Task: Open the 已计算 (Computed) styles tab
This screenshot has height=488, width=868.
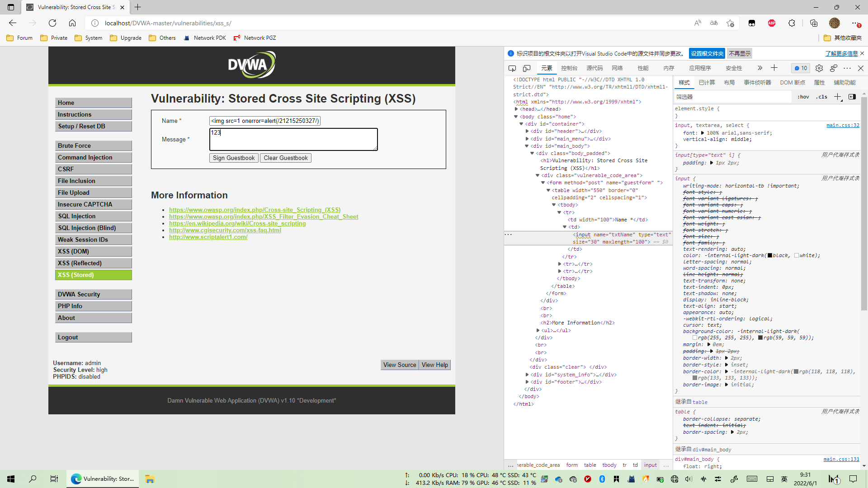Action: coord(707,83)
